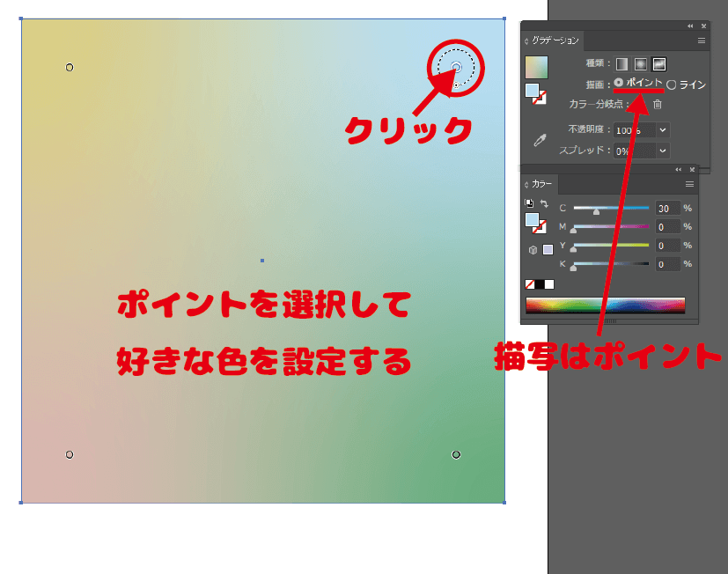Click the Color panel bottom resize grip

610,321
